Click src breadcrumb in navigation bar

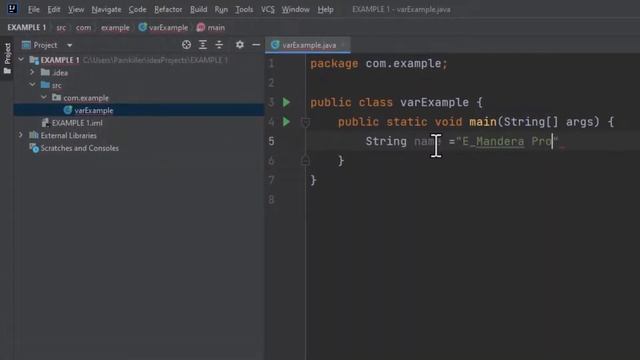pyautogui.click(x=61, y=28)
